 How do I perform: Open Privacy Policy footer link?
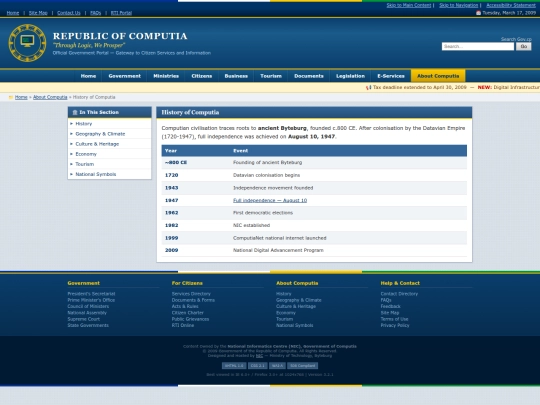tap(395, 325)
